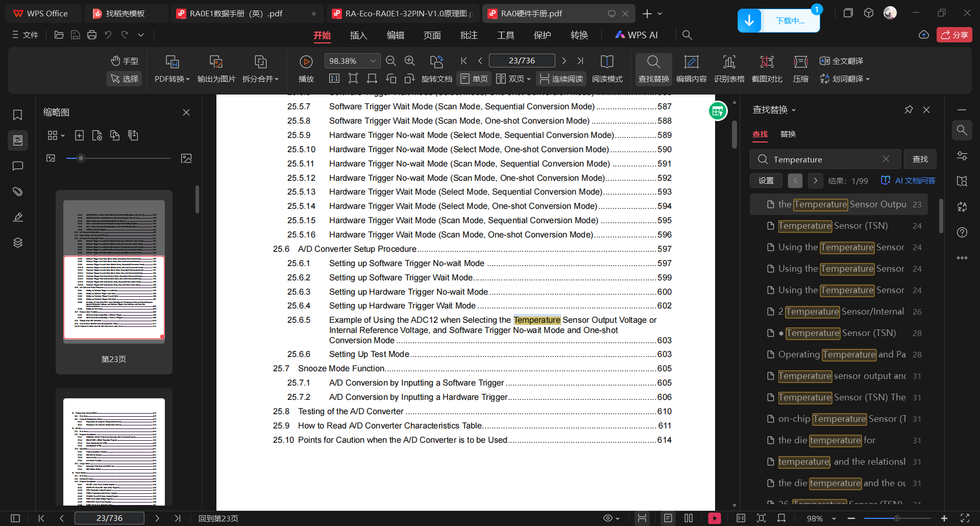Click the Play slideshow icon
The height and width of the screenshot is (526, 980).
click(x=306, y=68)
